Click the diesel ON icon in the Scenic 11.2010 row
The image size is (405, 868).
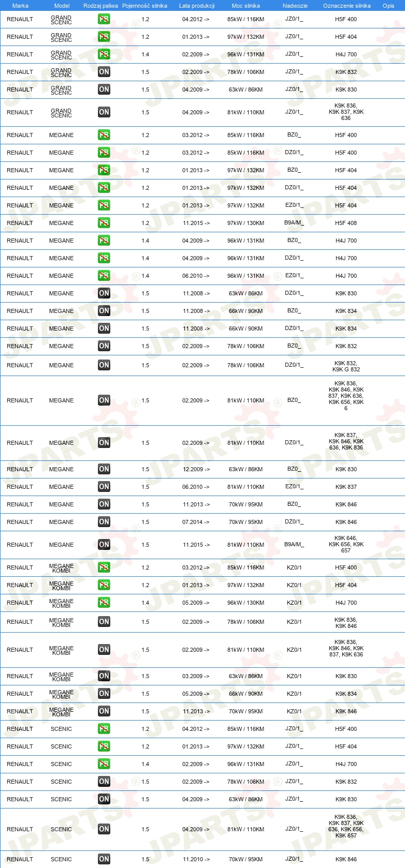tap(104, 859)
